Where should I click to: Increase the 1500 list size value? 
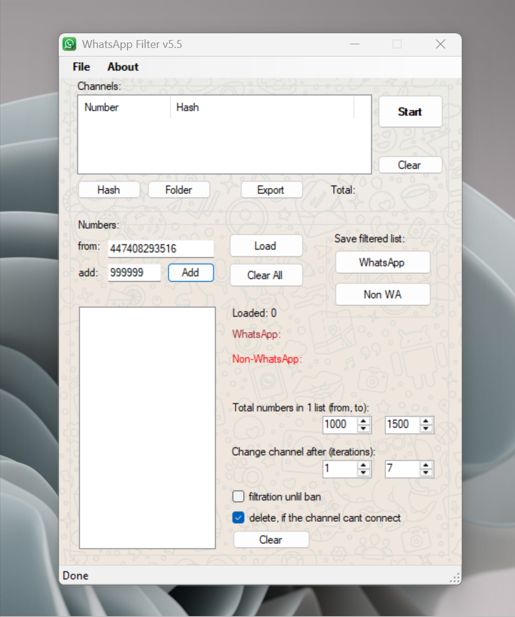[x=426, y=421]
